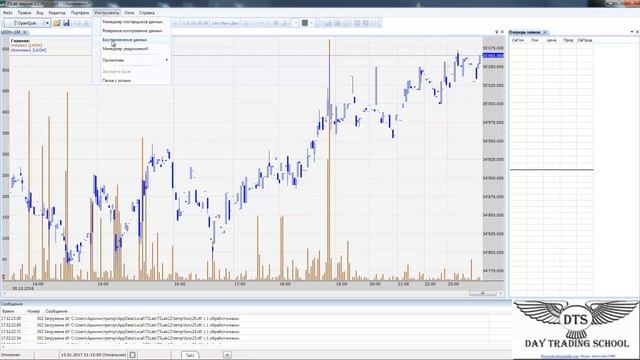The image size is (640, 360).
Task: Click the Номер column header in messages
Action: [x=33, y=311]
